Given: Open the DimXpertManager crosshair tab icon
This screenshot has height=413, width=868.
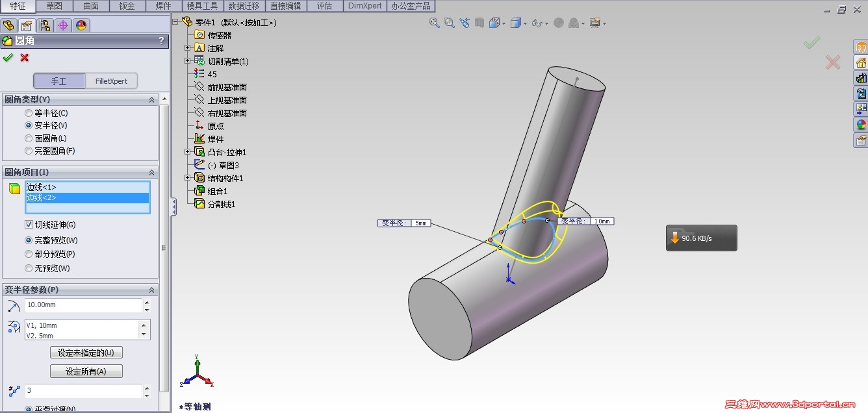Looking at the screenshot, I should point(63,25).
